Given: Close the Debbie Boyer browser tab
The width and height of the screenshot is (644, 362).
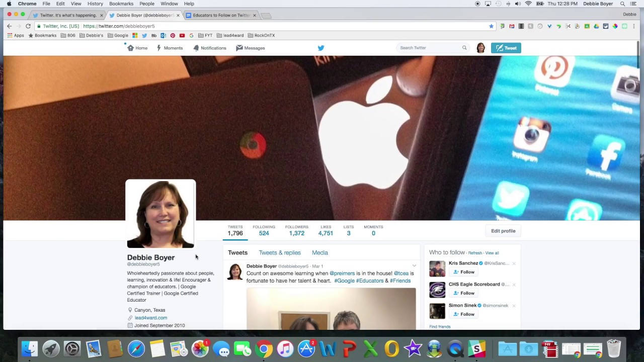Looking at the screenshot, I should (178, 15).
